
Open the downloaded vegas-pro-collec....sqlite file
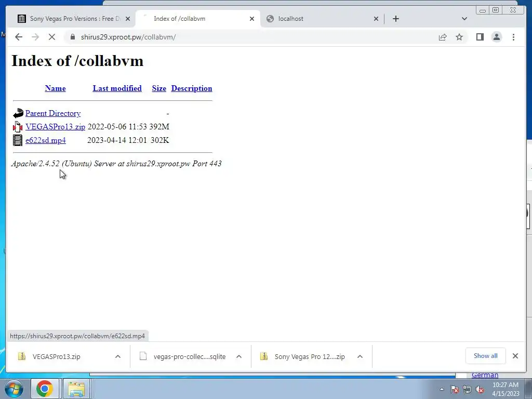coord(183,356)
